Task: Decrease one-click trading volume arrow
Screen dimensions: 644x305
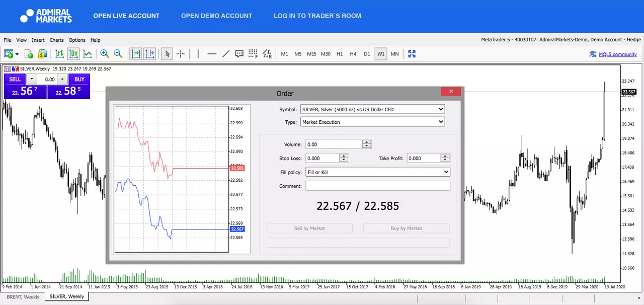Action: tap(31, 79)
